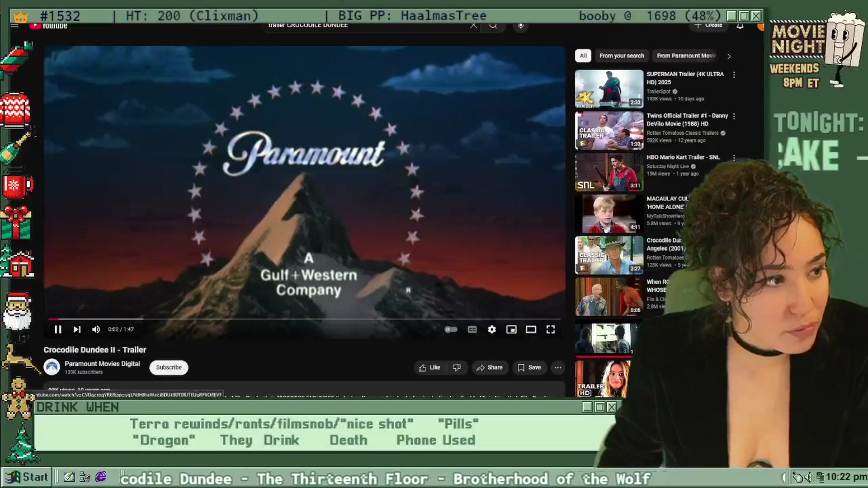Click the YouTube search magnifier button

click(x=493, y=25)
